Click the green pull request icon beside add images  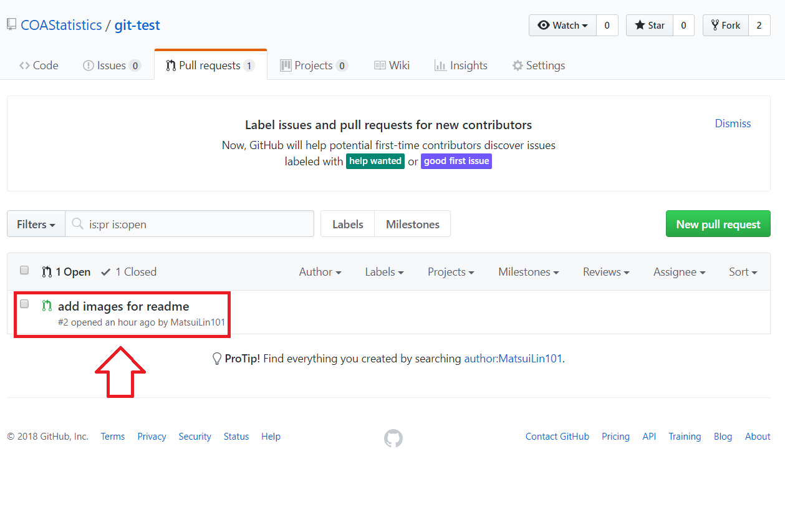point(47,306)
